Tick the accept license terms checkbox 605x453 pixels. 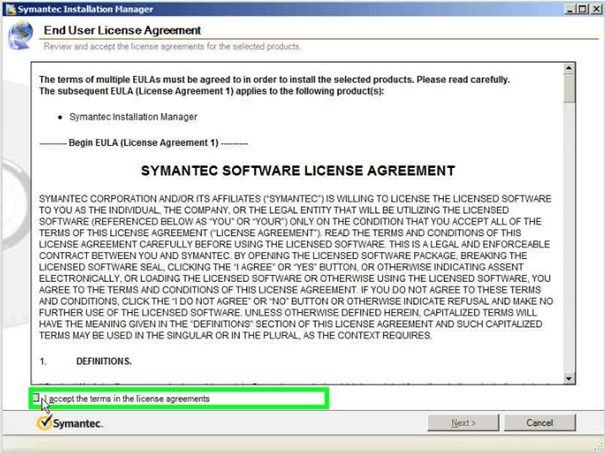click(37, 398)
